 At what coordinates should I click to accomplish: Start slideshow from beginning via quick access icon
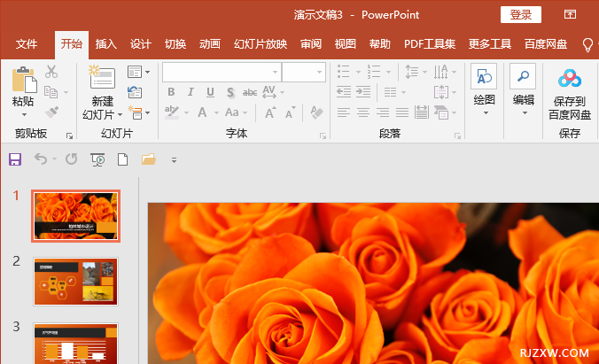coord(97,159)
